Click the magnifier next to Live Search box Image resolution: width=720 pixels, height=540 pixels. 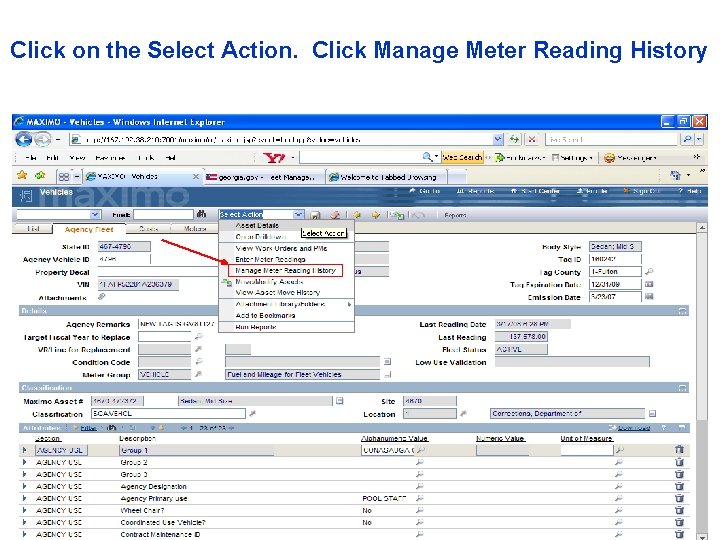(687, 139)
